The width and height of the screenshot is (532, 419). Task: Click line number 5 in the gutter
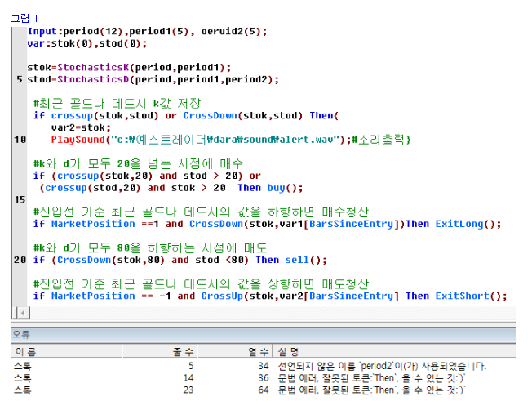coord(19,79)
